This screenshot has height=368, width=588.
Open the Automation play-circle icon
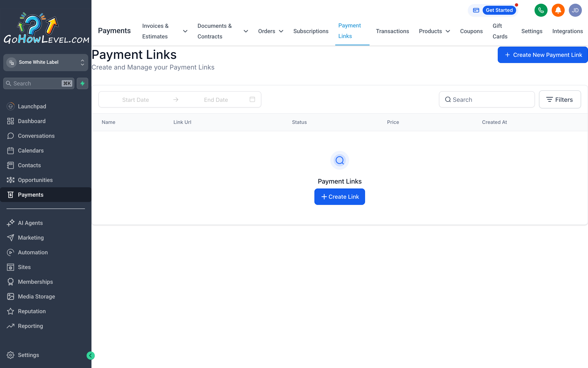(10, 252)
